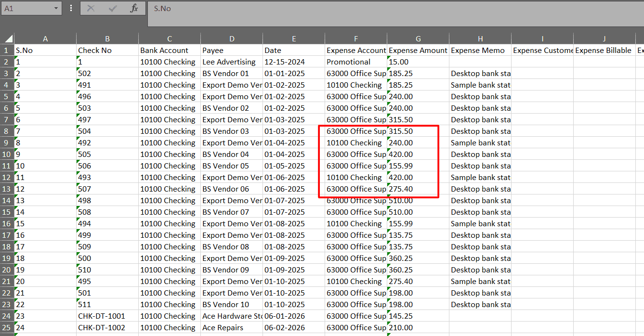Click the Cancel (X) formula bar icon
The image size is (644, 336).
pos(91,9)
